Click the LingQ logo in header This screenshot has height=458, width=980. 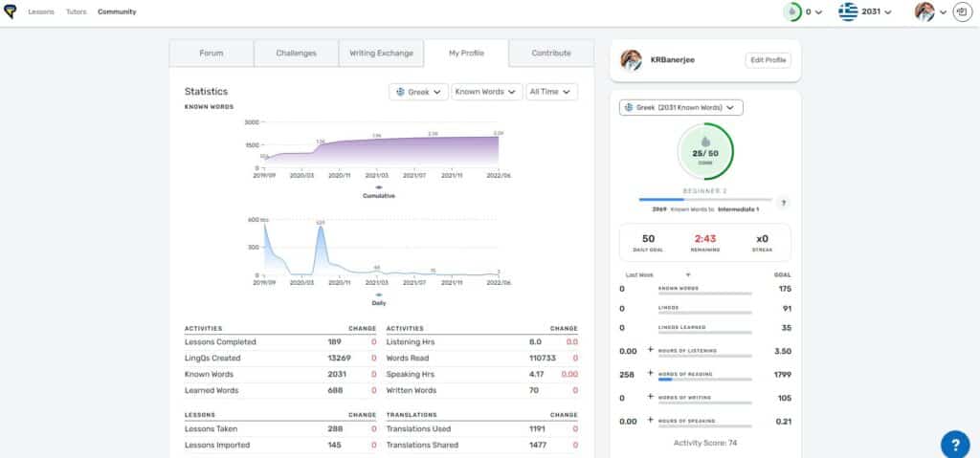pyautogui.click(x=10, y=11)
